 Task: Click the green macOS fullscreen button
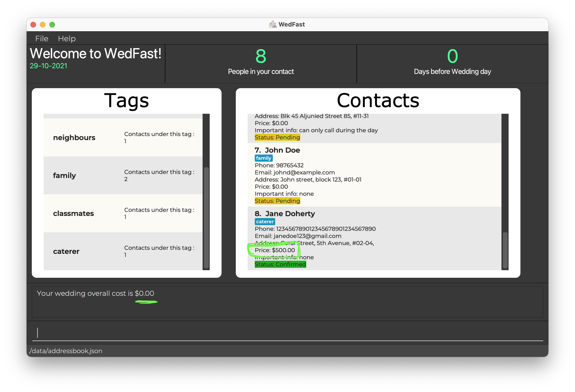tap(52, 25)
